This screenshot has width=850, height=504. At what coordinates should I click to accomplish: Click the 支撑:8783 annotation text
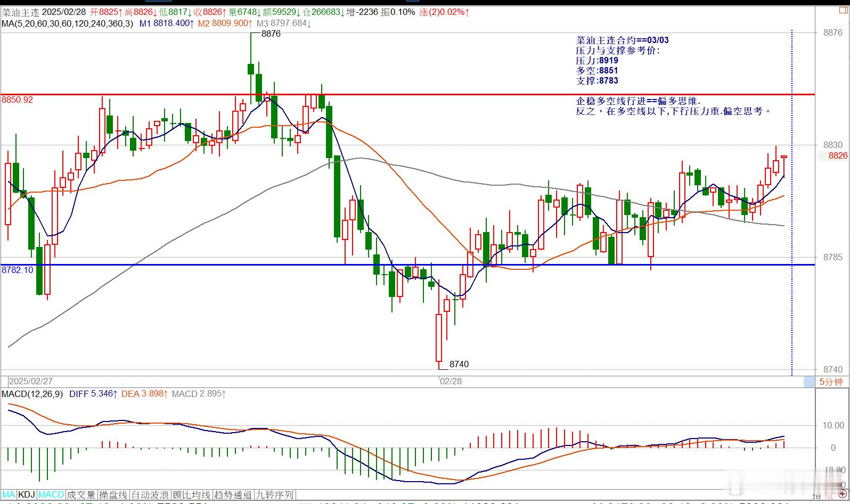pos(597,81)
